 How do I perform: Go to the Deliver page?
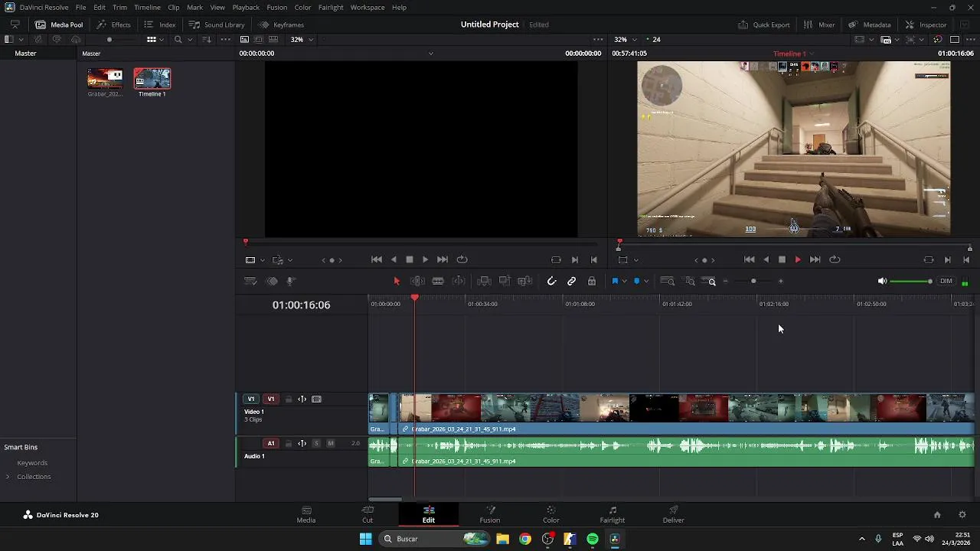674,515
